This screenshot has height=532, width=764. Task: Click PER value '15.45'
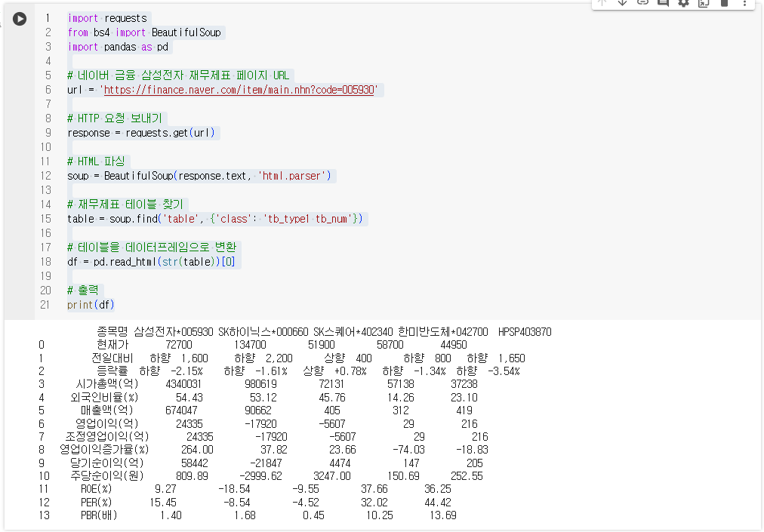163,503
